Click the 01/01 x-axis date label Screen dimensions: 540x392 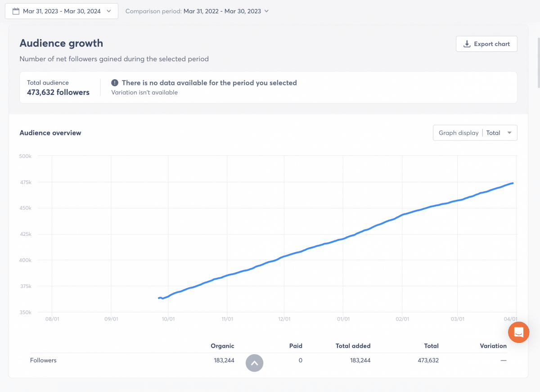pyautogui.click(x=343, y=319)
